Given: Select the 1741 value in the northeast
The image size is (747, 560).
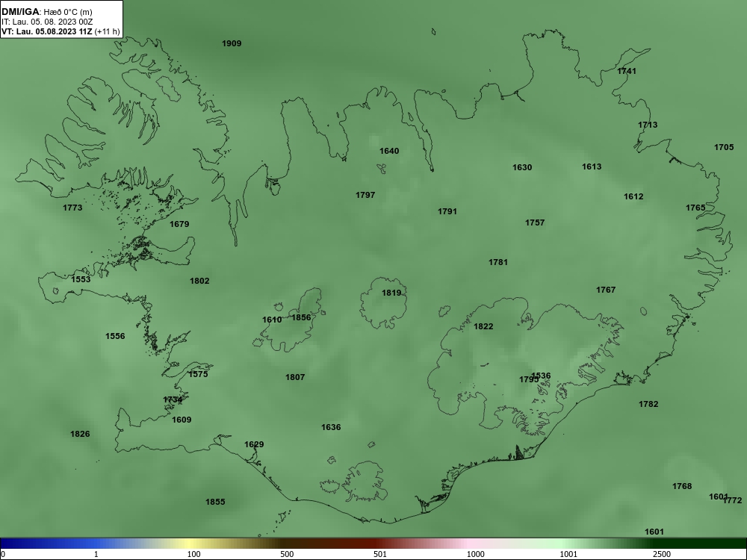Looking at the screenshot, I should pyautogui.click(x=627, y=71).
